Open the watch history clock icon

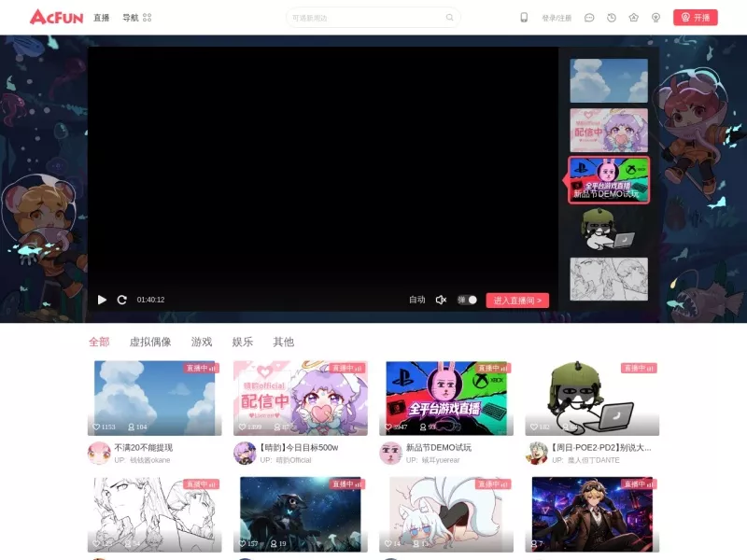[612, 18]
